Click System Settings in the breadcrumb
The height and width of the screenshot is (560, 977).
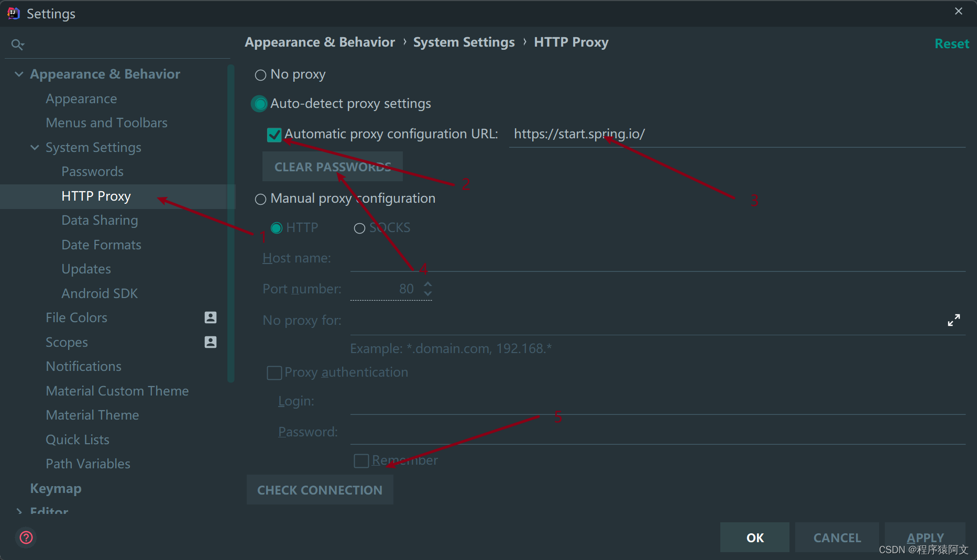(x=464, y=42)
